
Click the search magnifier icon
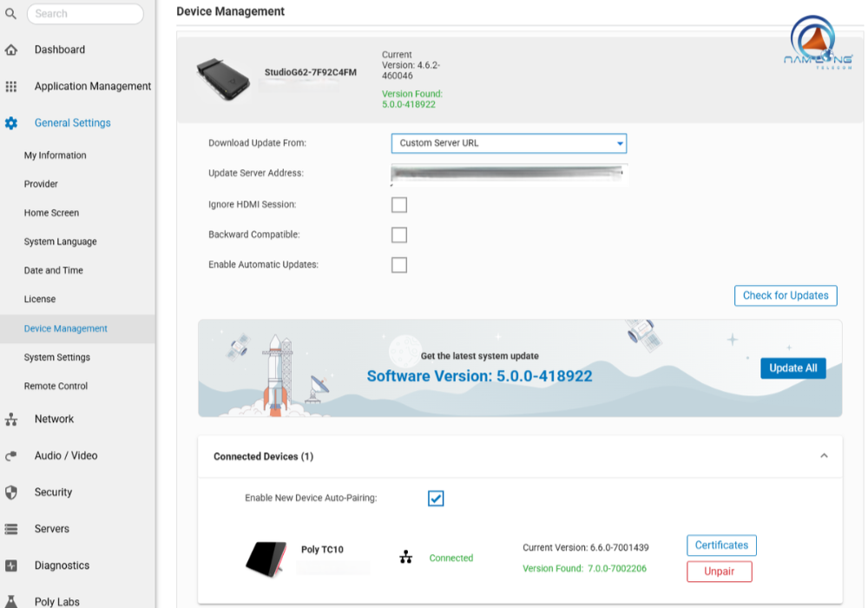click(10, 13)
